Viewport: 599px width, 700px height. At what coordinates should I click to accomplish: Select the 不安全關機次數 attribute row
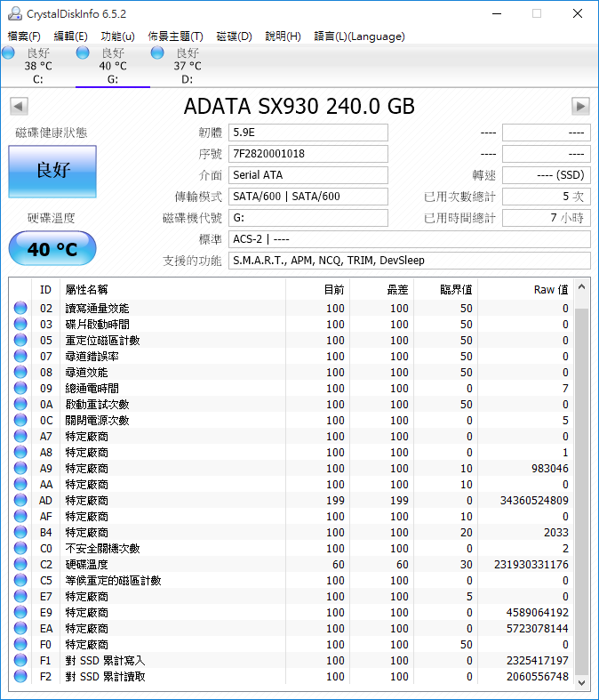coord(292,548)
